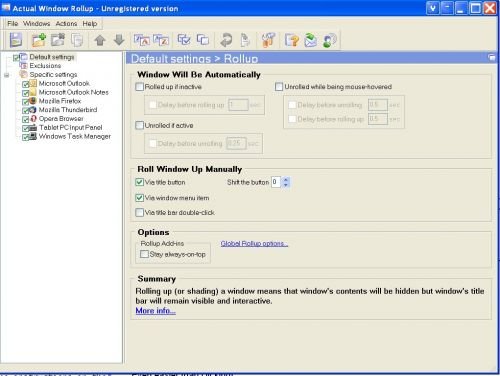The image size is (500, 376).
Task: Click the grayed delete settings folder icon
Action: [x=58, y=40]
